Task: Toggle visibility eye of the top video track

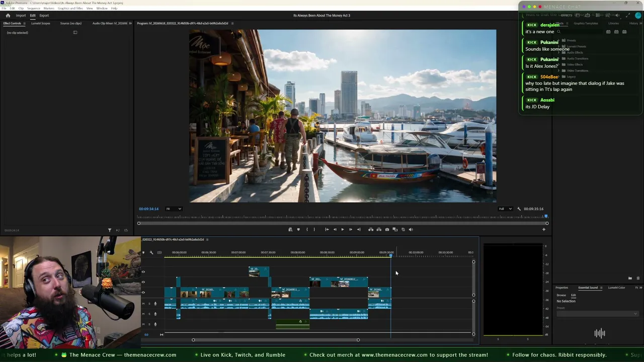Action: click(x=143, y=272)
